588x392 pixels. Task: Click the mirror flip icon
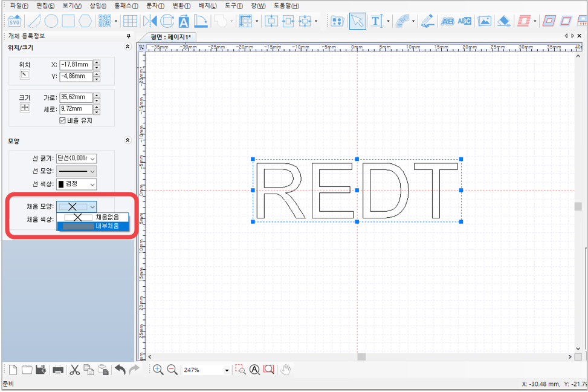[150, 21]
